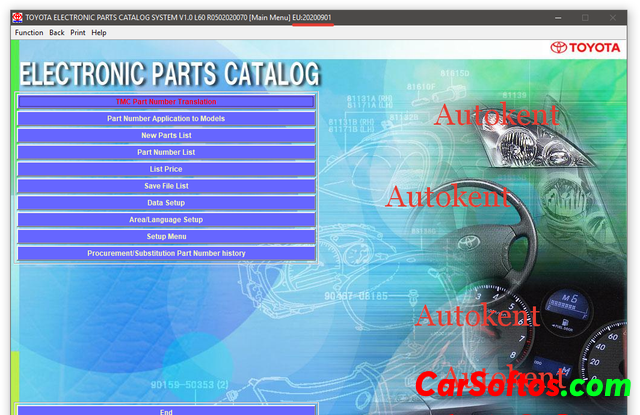Launch Area/Language Setup
The image size is (640, 415).
tap(166, 219)
